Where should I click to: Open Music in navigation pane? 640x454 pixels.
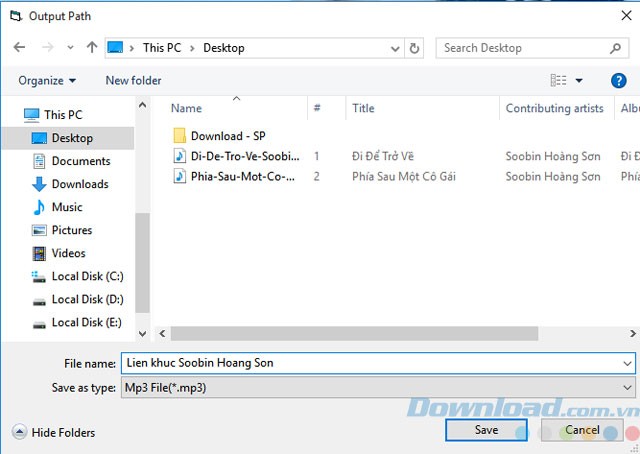coord(67,207)
